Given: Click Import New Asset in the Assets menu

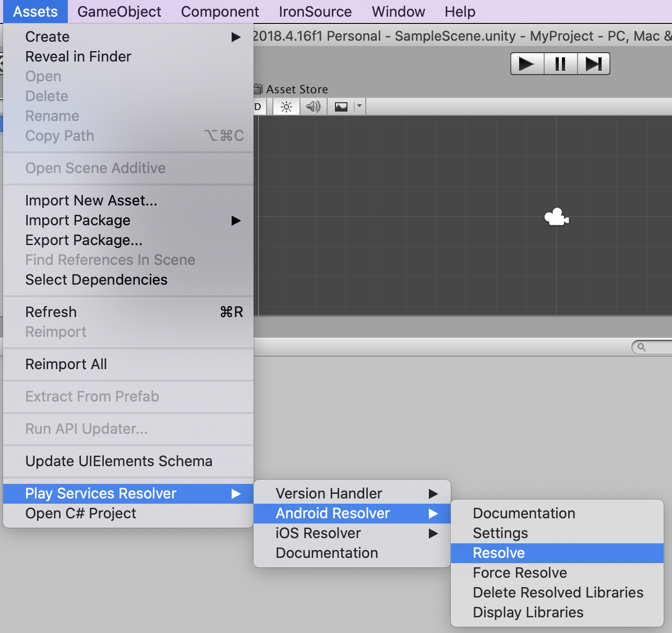Looking at the screenshot, I should [91, 200].
